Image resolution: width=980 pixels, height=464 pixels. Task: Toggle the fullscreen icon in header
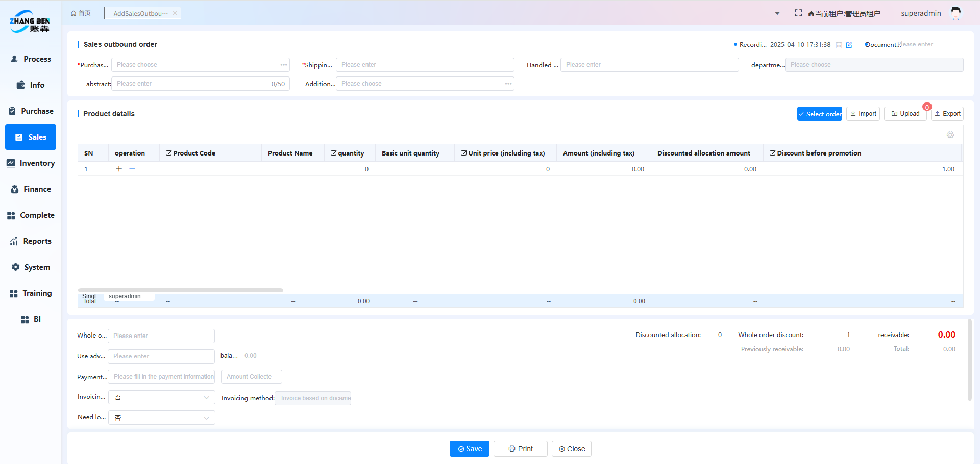pyautogui.click(x=798, y=13)
